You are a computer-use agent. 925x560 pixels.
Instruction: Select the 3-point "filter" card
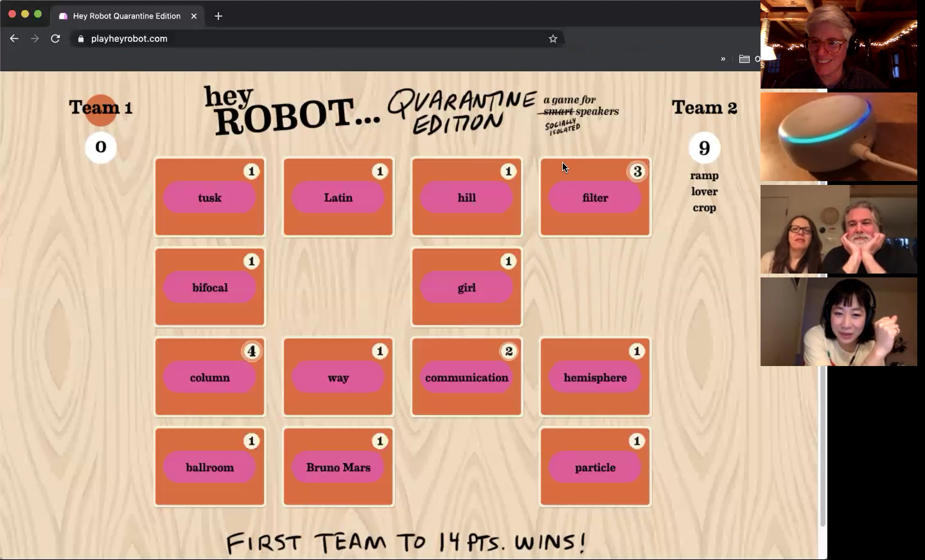pos(595,198)
